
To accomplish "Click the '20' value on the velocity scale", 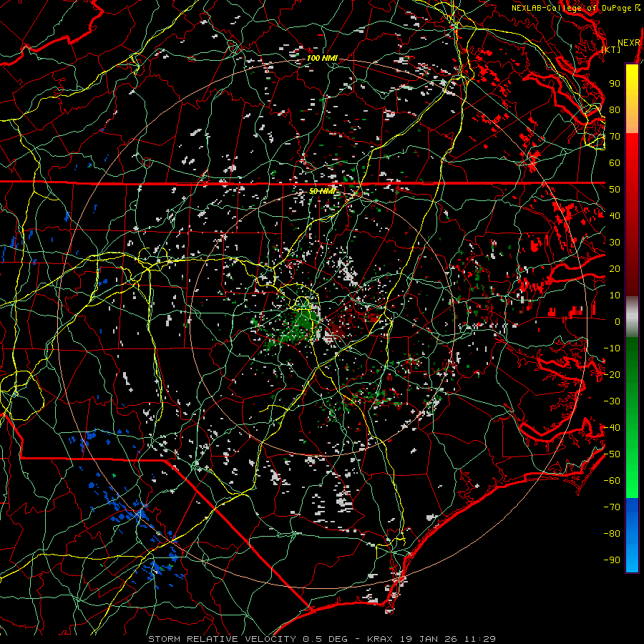I will [x=615, y=269].
